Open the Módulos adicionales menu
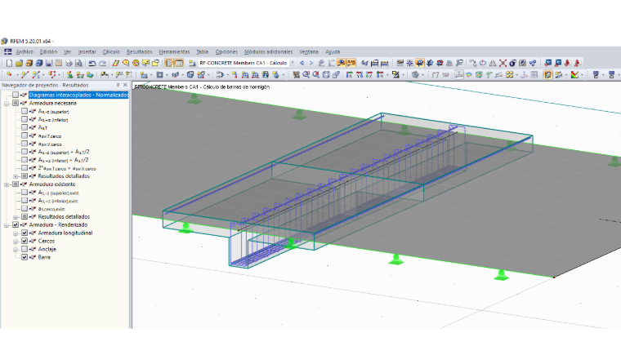Image resolution: width=621 pixels, height=364 pixels. [x=269, y=52]
